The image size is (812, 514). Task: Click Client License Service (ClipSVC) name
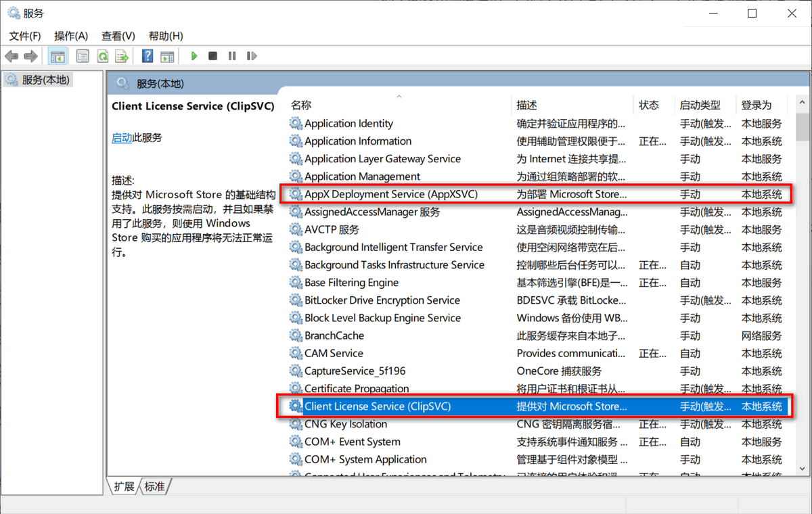coord(378,406)
